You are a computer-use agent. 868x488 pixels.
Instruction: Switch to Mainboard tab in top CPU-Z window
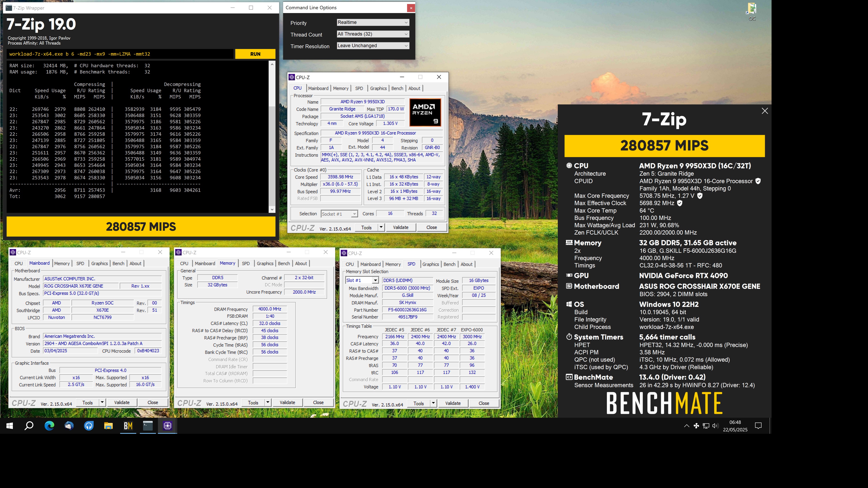click(x=318, y=88)
